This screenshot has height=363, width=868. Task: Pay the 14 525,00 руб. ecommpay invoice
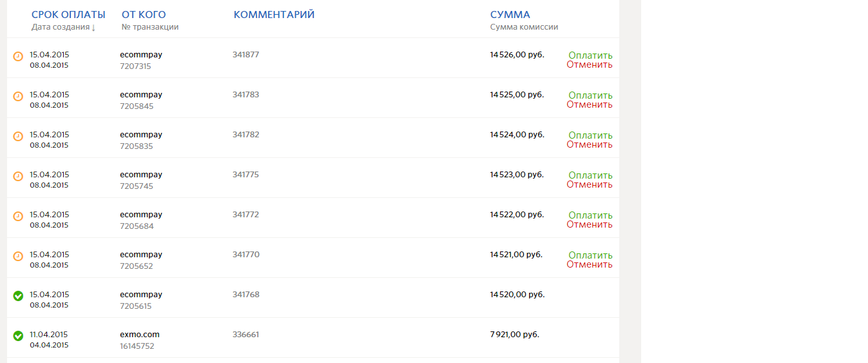[x=590, y=95]
